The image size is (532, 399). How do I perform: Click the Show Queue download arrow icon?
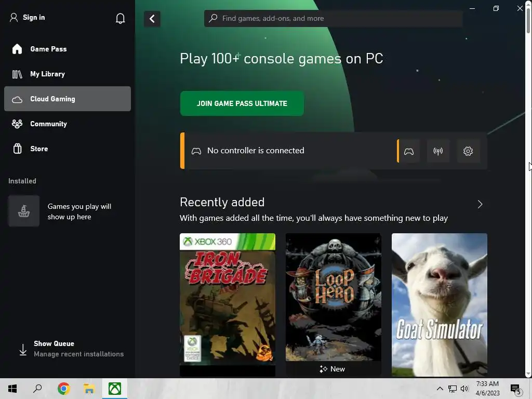coord(23,350)
